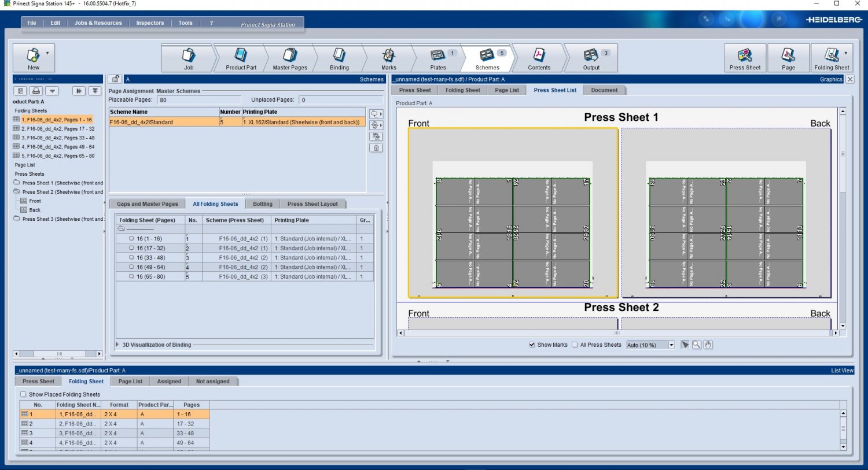Open the dropdown arrow button next to print
868x470 pixels.
pos(52,91)
